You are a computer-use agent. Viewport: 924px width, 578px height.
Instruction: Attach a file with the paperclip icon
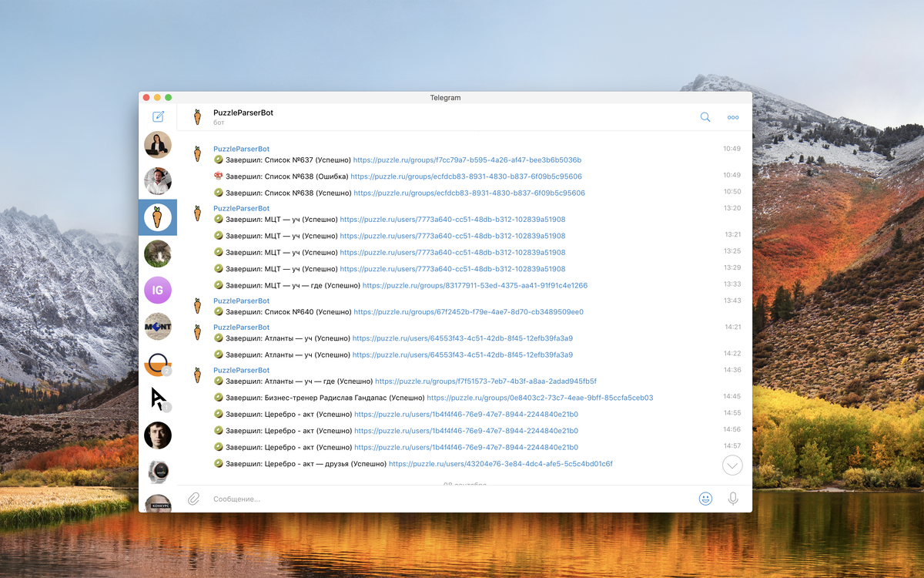[x=194, y=499]
